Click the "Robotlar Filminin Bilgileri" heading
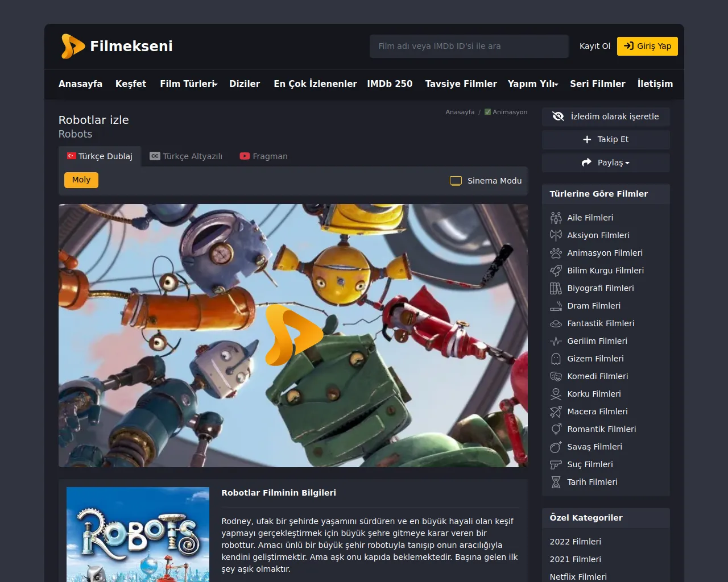Image resolution: width=728 pixels, height=582 pixels. pyautogui.click(x=279, y=493)
